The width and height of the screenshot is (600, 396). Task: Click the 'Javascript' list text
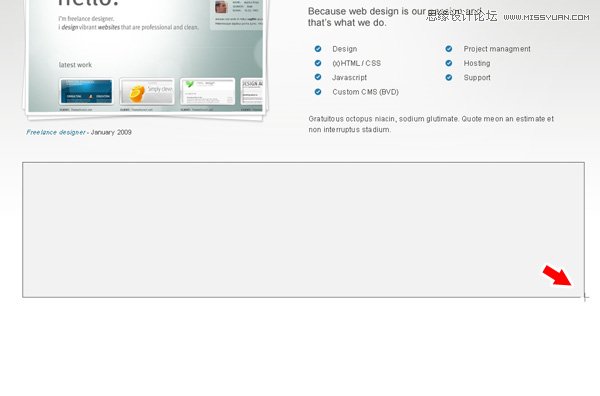coord(349,77)
